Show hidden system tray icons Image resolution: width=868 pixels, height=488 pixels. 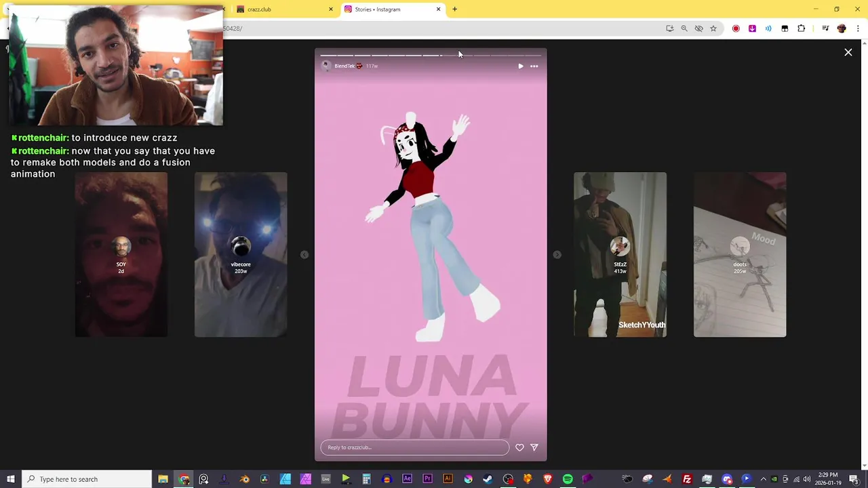coord(763,479)
